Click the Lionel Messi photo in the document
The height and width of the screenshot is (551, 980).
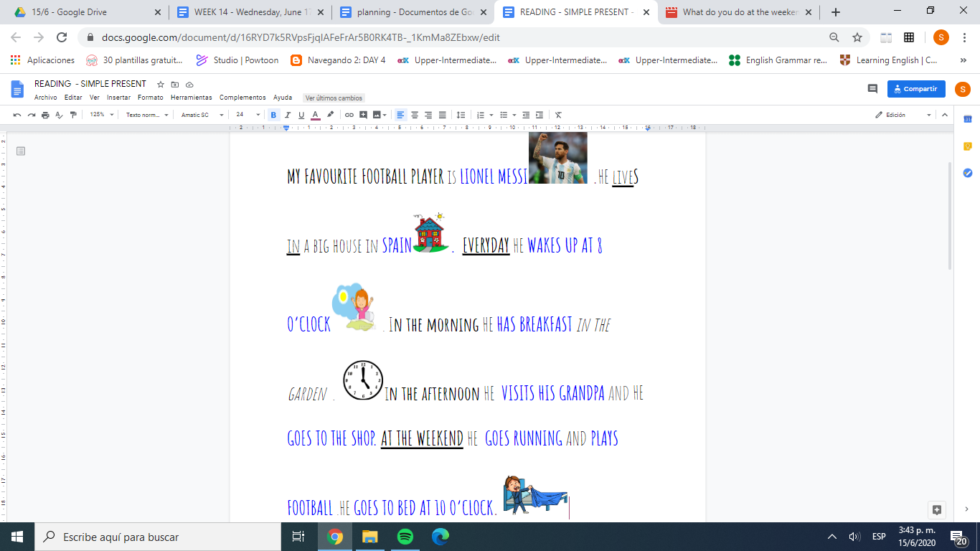click(x=558, y=158)
